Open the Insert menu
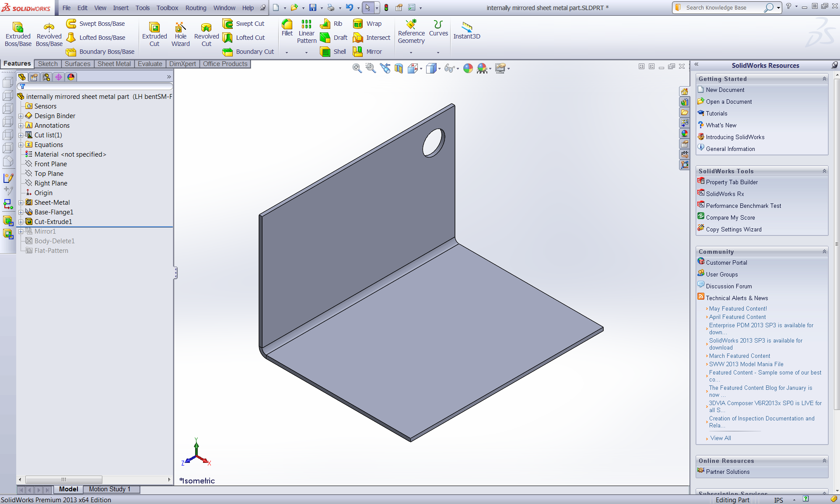The image size is (840, 504). pyautogui.click(x=121, y=8)
